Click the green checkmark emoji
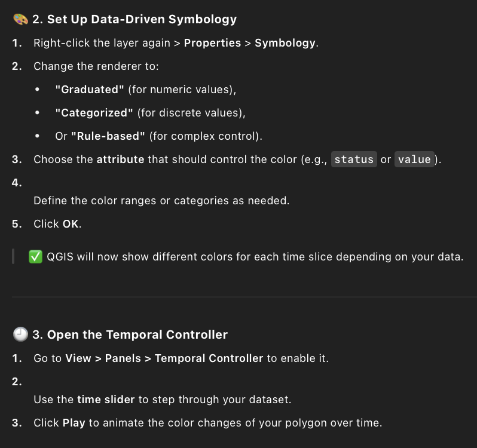 click(36, 257)
